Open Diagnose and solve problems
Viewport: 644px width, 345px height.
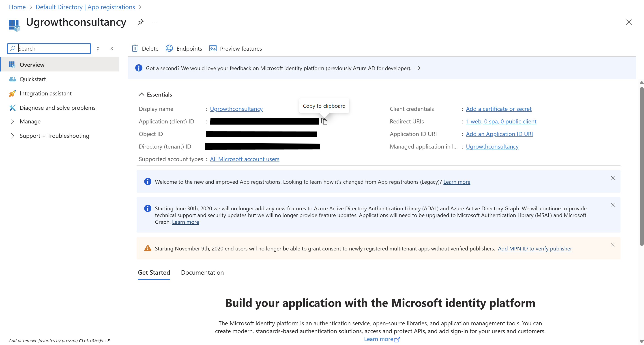click(58, 108)
